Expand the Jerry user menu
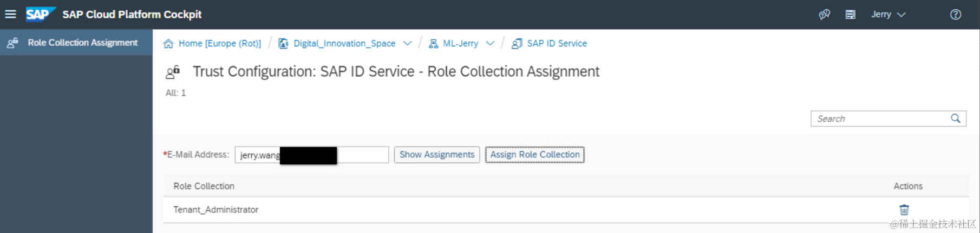The height and width of the screenshot is (233, 980). (x=888, y=15)
